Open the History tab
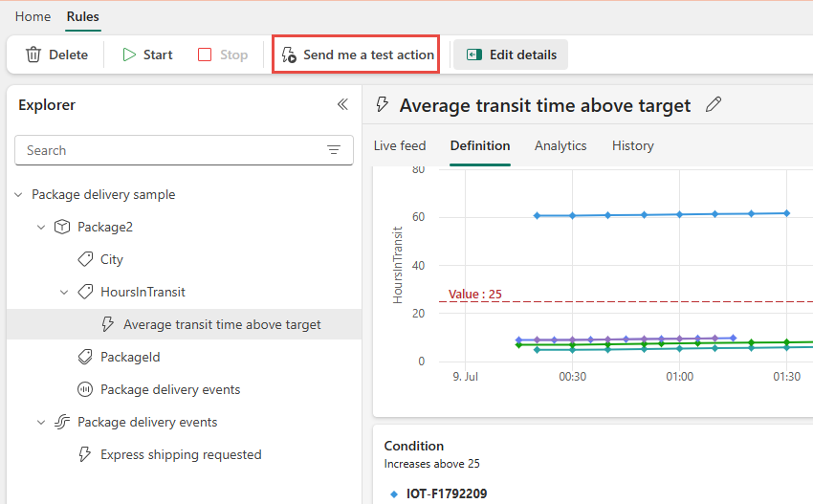The width and height of the screenshot is (813, 504). (632, 145)
